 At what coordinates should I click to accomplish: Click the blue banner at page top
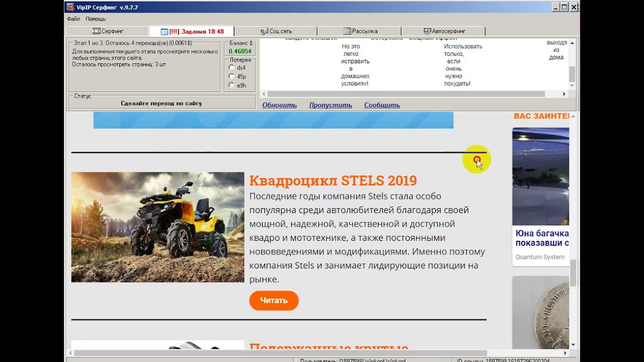[x=273, y=120]
